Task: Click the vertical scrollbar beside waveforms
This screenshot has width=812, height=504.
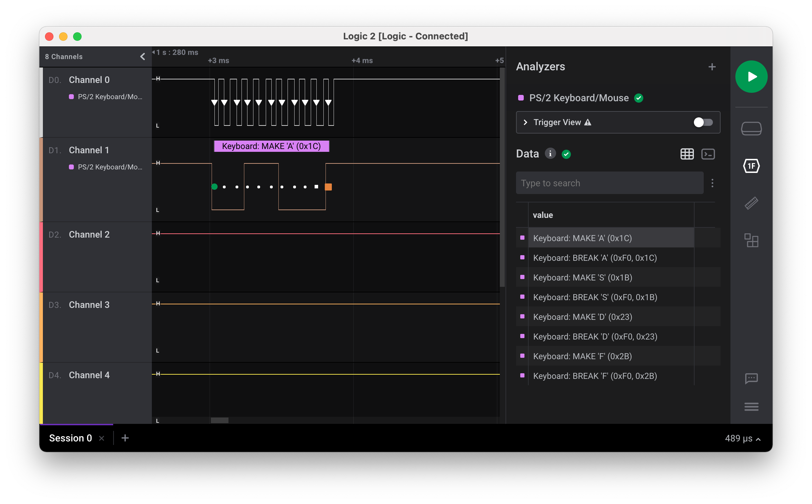Action: pos(502,177)
